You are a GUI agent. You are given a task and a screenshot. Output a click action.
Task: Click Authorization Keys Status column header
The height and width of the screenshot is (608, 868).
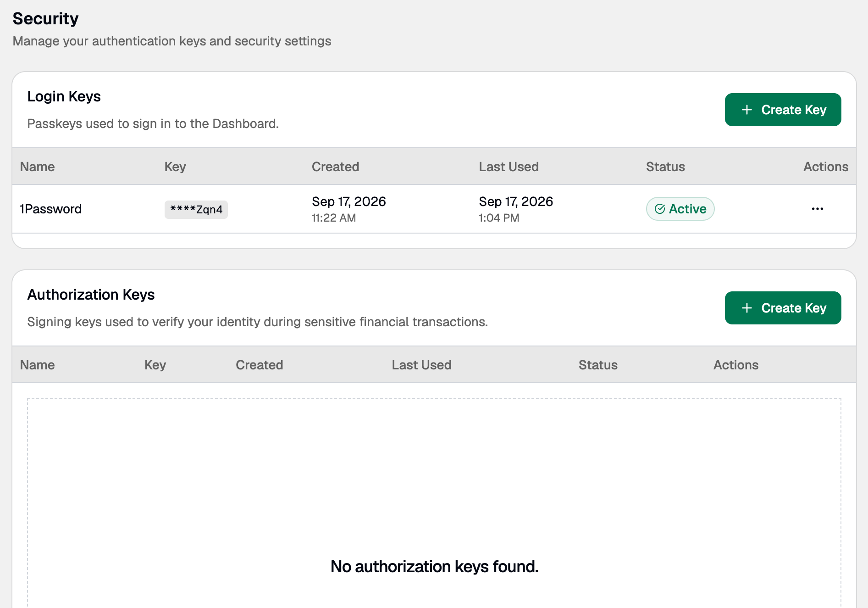click(x=598, y=365)
